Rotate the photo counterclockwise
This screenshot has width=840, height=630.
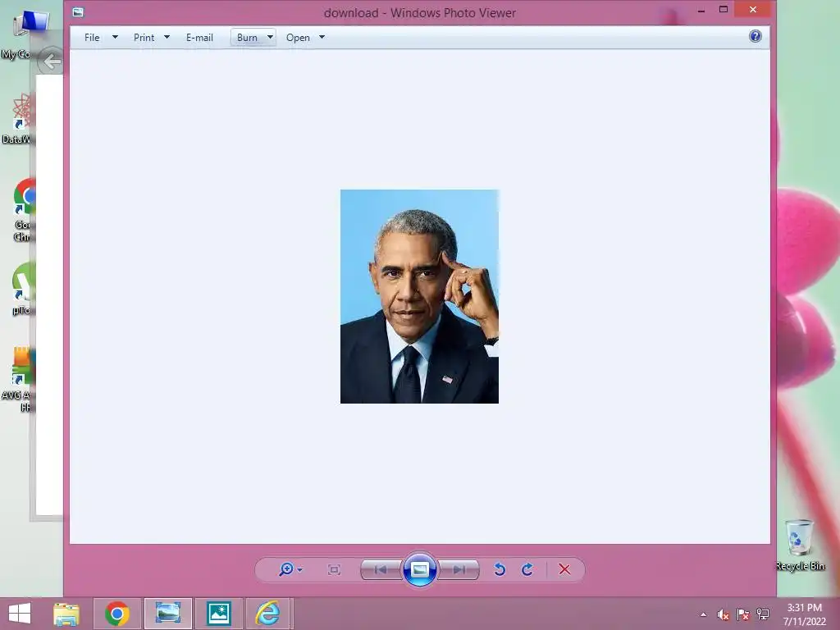pyautogui.click(x=500, y=569)
